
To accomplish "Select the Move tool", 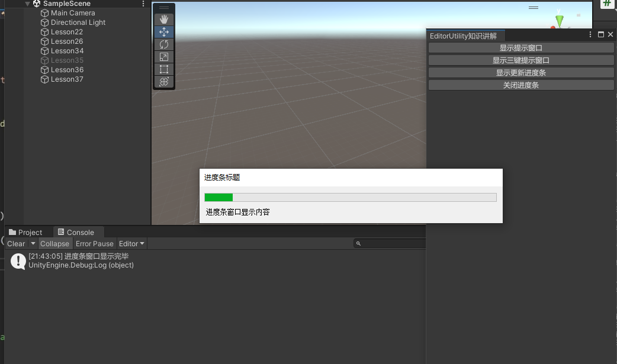I will coord(164,32).
